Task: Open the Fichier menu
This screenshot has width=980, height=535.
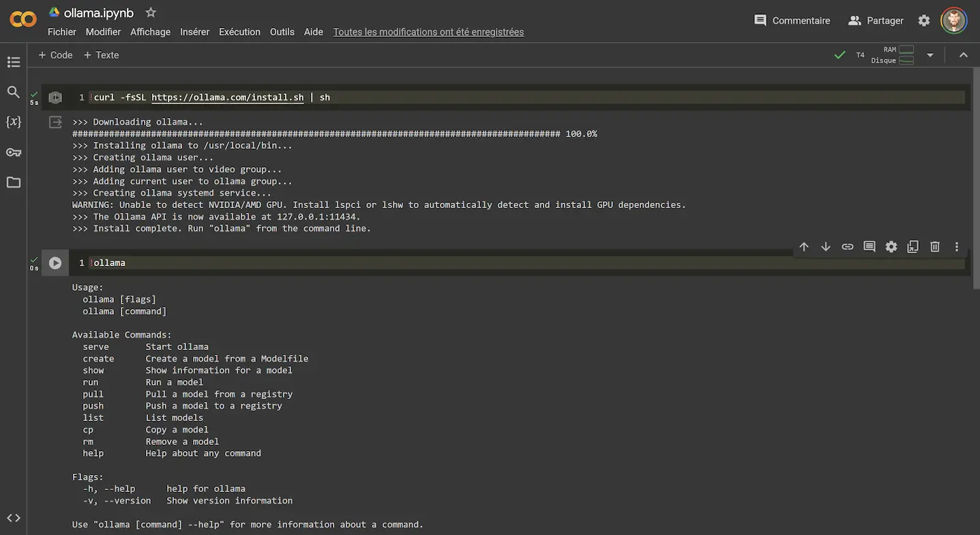Action: click(62, 32)
